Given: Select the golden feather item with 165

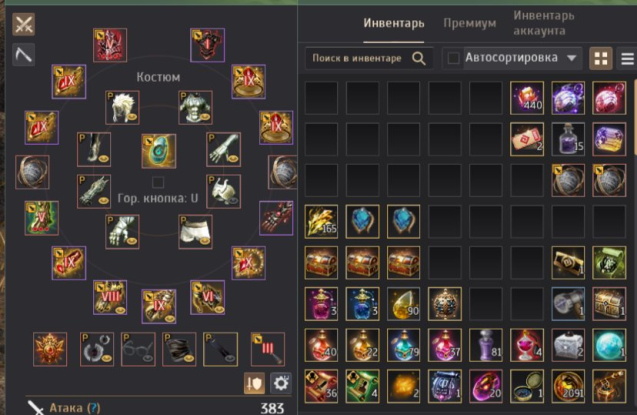Looking at the screenshot, I should (x=321, y=221).
